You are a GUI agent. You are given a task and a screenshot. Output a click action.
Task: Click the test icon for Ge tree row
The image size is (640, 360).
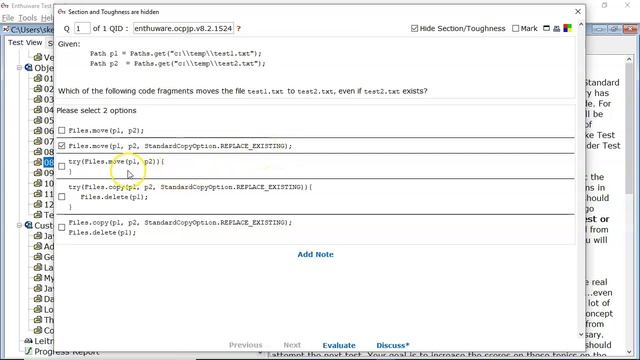pos(38,257)
